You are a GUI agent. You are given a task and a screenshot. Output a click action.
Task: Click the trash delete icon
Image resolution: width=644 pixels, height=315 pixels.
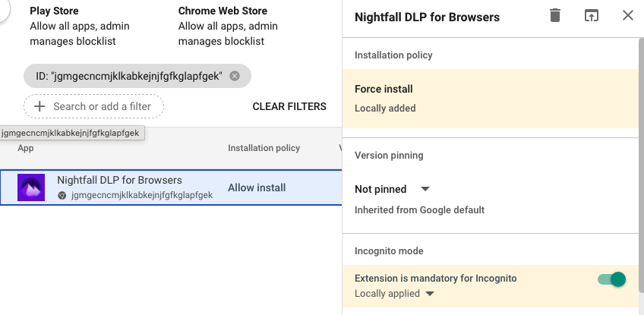click(x=555, y=16)
